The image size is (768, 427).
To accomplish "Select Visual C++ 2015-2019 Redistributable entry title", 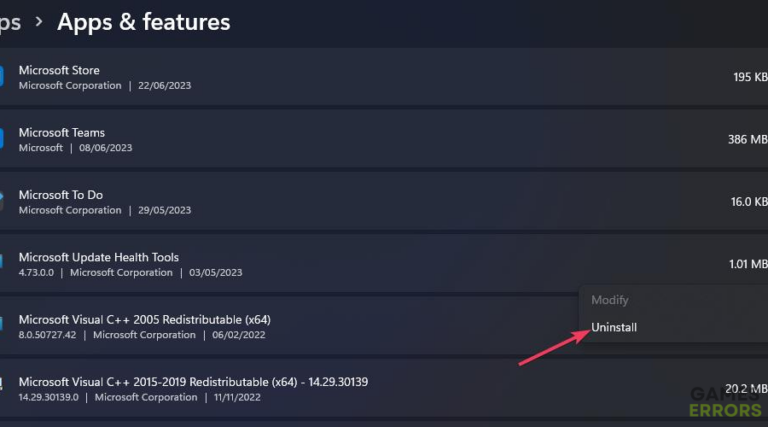I will [193, 382].
